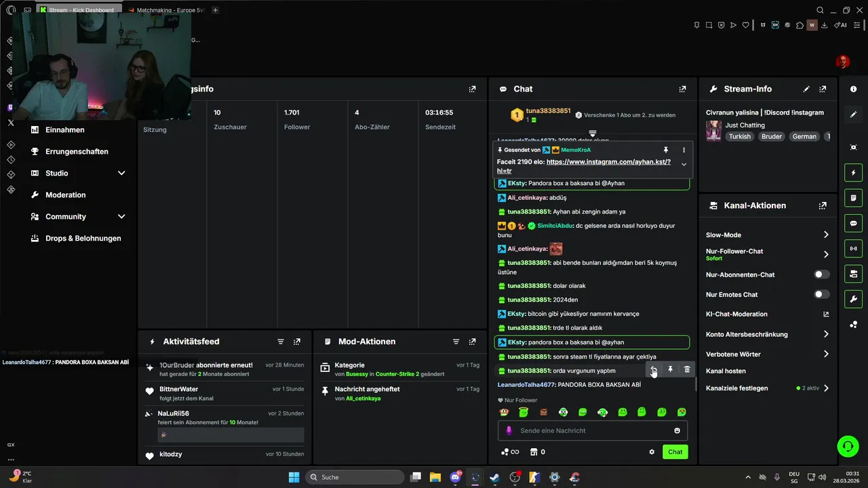Open Errungenschaften in sidebar

[77, 151]
